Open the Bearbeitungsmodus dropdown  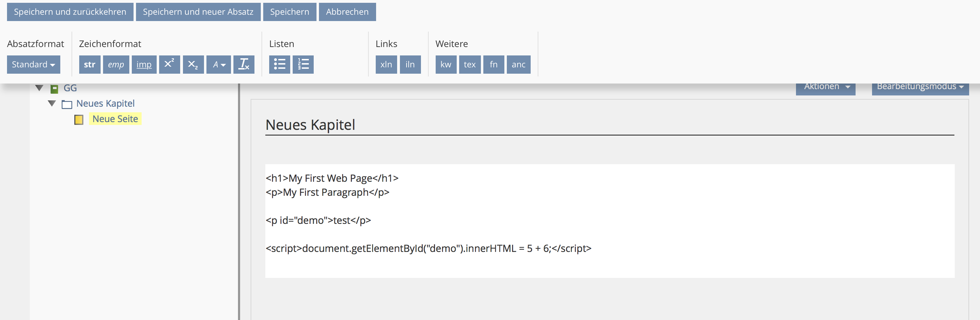(x=920, y=88)
